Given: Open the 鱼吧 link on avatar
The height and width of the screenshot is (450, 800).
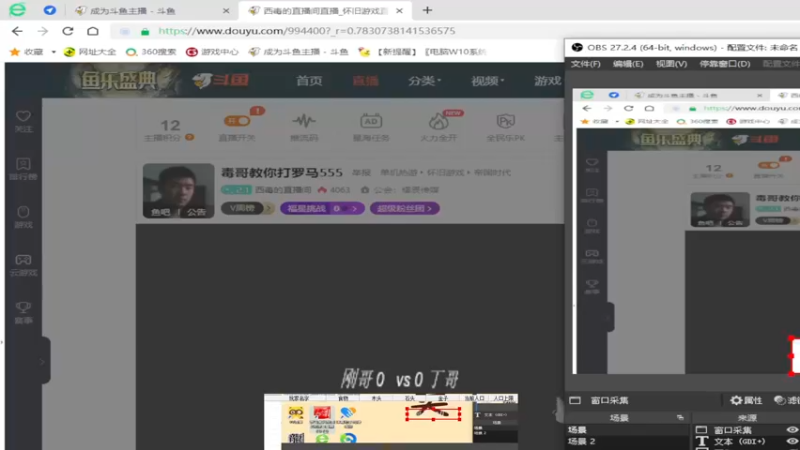Looking at the screenshot, I should [x=160, y=212].
